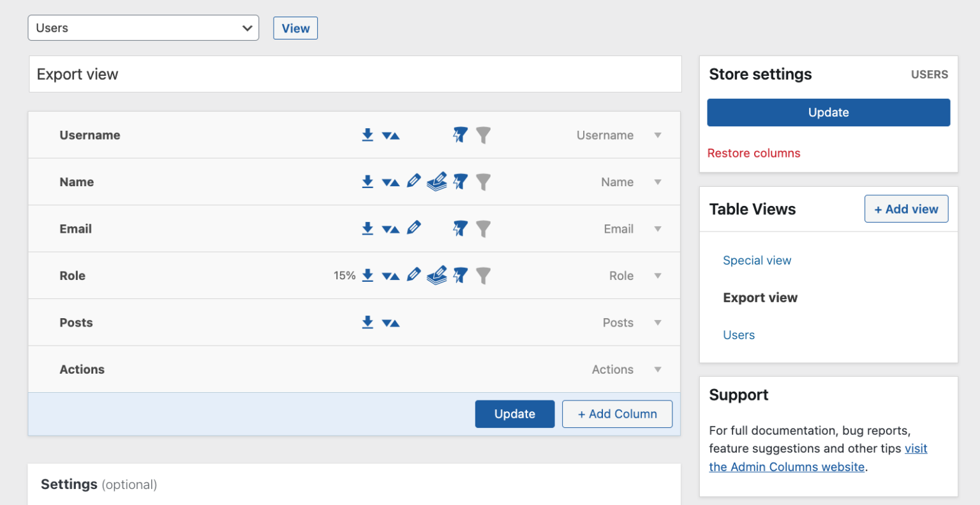Screen dimensions: 980x505
Task: Select the Users table view
Action: (x=739, y=335)
